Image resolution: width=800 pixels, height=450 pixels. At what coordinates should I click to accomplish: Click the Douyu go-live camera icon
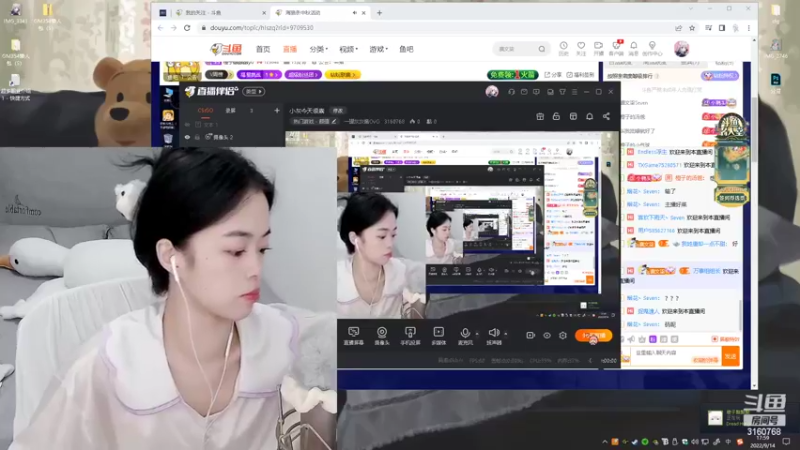coord(598,46)
